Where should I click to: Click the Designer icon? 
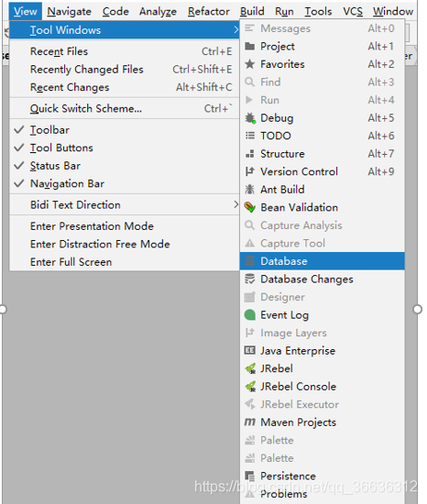(249, 297)
